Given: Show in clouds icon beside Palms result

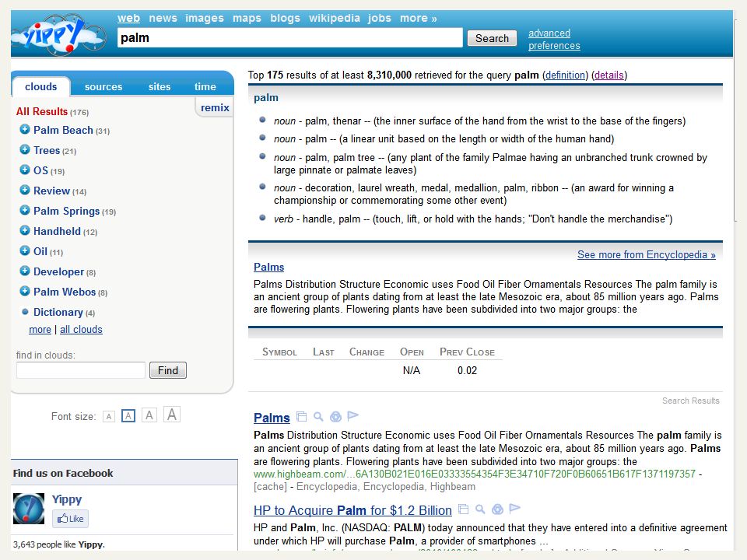Looking at the screenshot, I should coord(335,417).
